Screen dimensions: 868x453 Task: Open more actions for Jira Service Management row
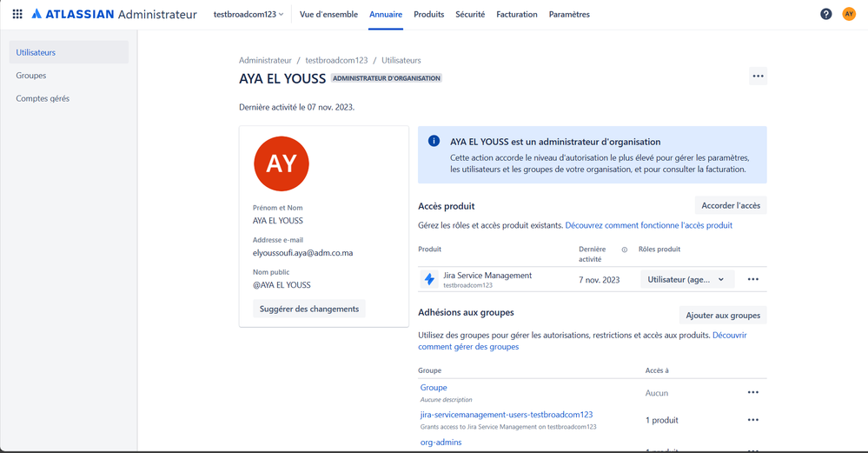pos(752,279)
